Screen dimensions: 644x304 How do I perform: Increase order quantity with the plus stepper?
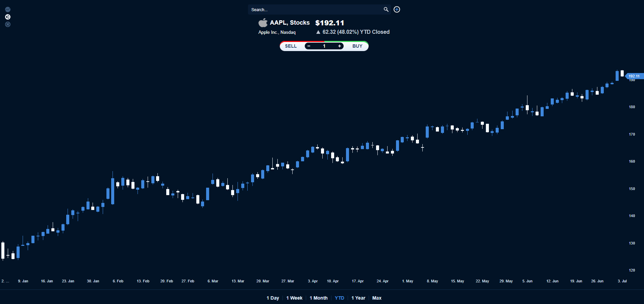click(x=340, y=46)
